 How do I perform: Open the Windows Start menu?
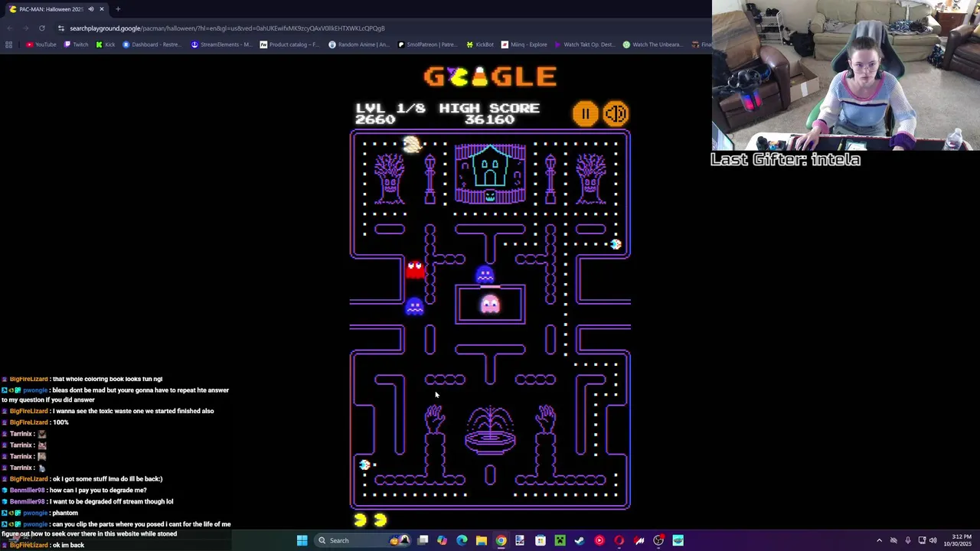(x=302, y=540)
